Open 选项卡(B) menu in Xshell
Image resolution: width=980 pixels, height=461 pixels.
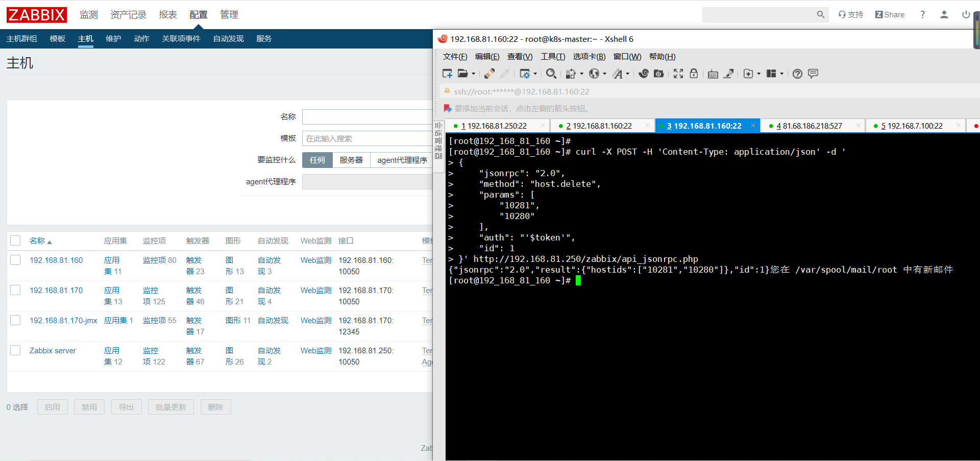[589, 57]
